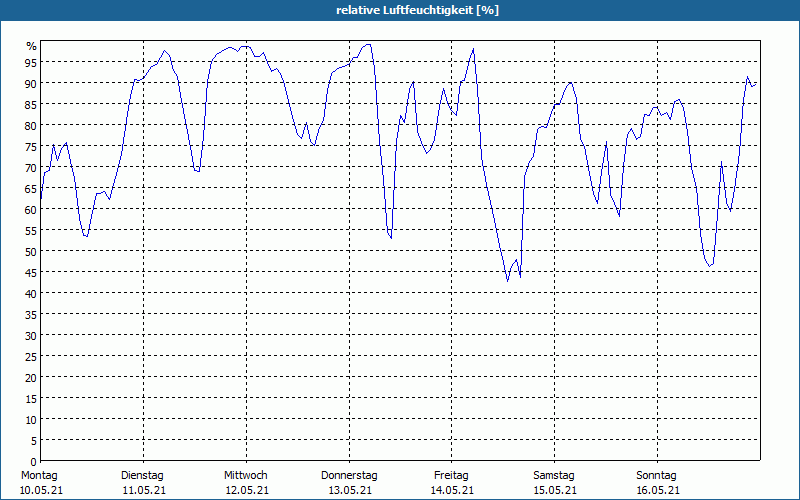The height and width of the screenshot is (500, 800).
Task: Click the '11.05.21' date label
Action: pyautogui.click(x=144, y=490)
